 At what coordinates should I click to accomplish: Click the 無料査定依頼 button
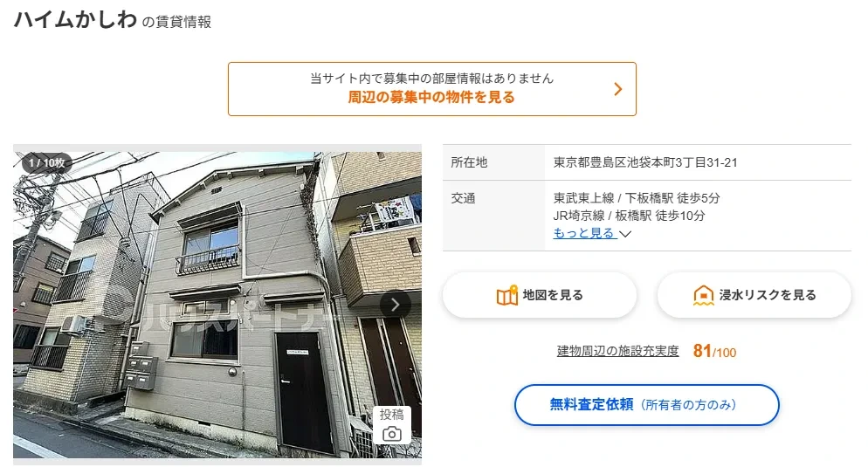[x=646, y=405]
